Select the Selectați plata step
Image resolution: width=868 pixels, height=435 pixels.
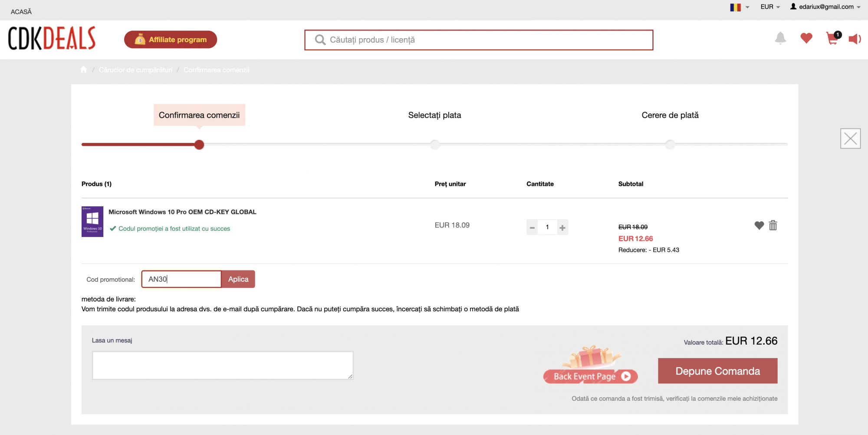tap(434, 115)
